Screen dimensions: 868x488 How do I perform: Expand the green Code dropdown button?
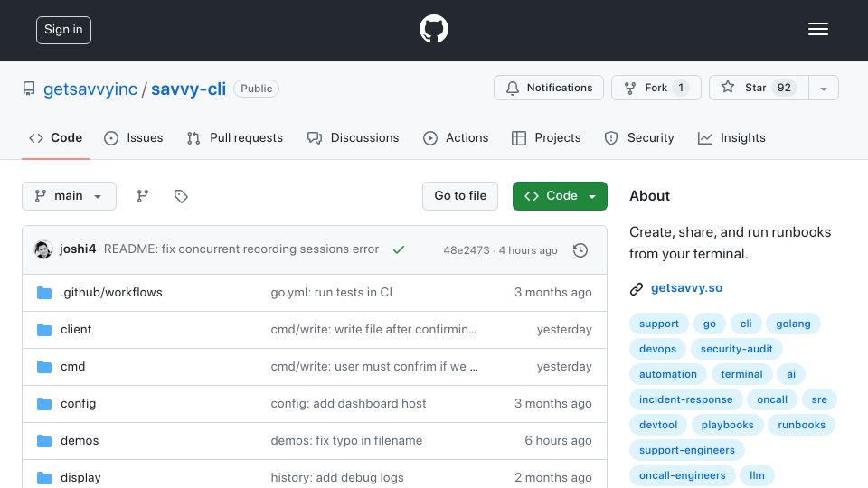(560, 196)
